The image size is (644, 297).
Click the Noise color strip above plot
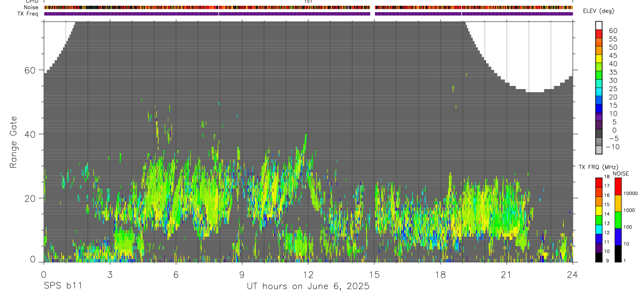click(x=308, y=8)
